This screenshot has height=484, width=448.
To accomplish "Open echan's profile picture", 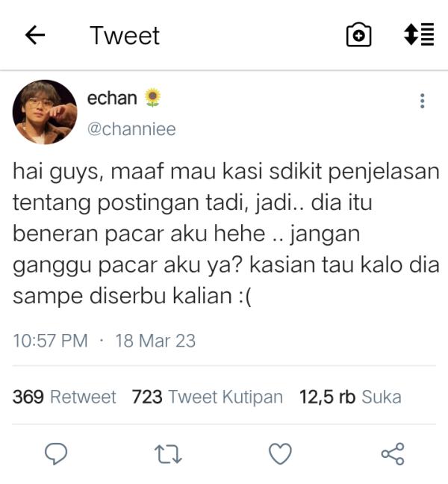I will (x=45, y=112).
